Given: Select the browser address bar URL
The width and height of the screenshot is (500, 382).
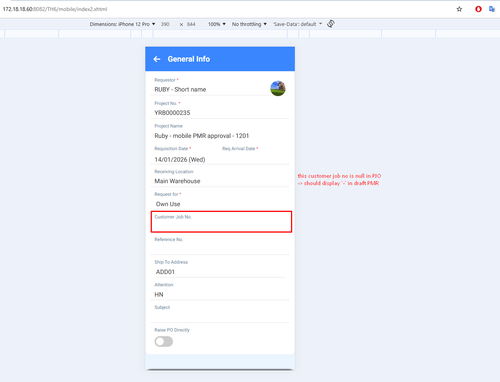Looking at the screenshot, I should point(55,9).
